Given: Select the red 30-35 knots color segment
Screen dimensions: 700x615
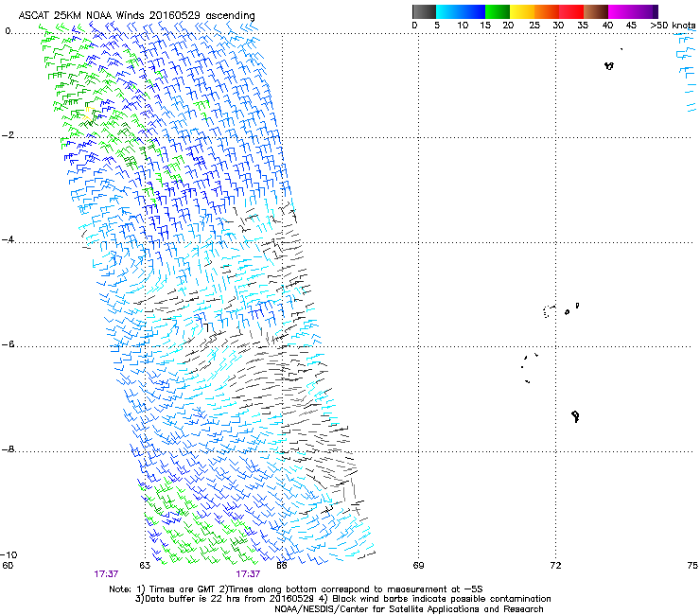Looking at the screenshot, I should pos(571,11).
